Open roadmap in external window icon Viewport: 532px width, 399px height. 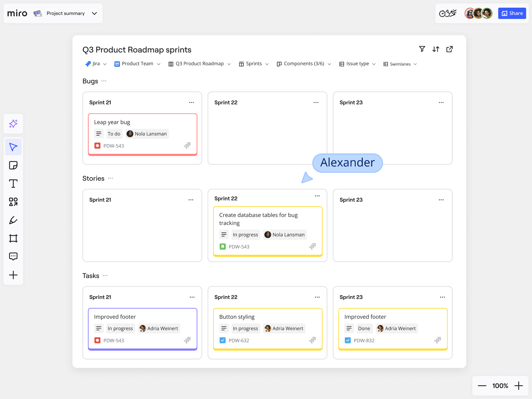450,49
